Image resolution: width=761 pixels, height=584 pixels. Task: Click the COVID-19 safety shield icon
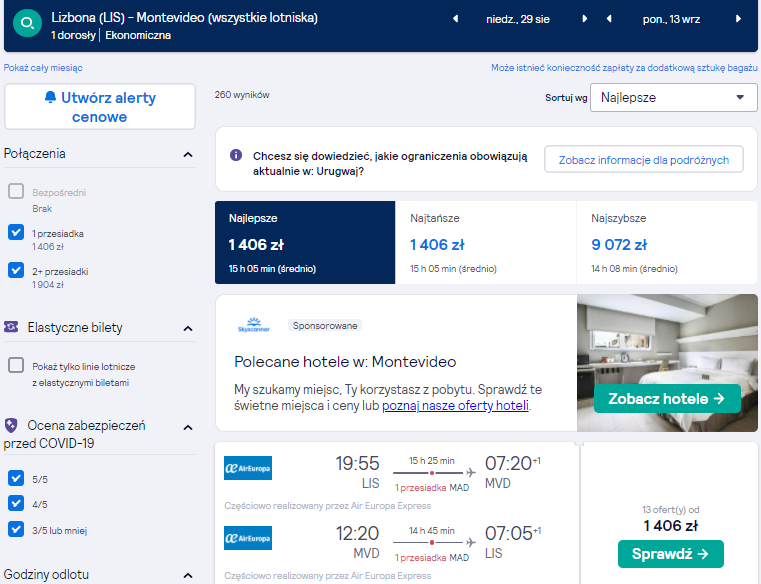tap(11, 426)
